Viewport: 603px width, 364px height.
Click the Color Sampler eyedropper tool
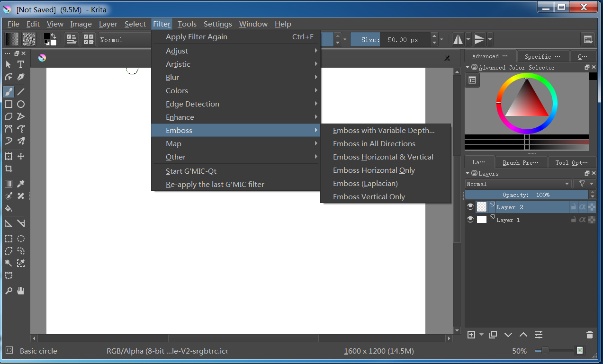point(21,184)
